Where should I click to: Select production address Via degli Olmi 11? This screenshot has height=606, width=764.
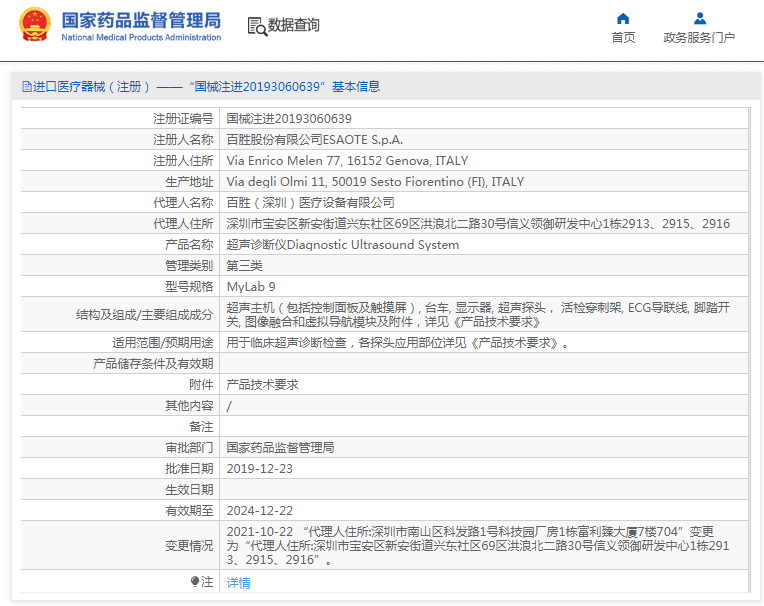point(375,182)
